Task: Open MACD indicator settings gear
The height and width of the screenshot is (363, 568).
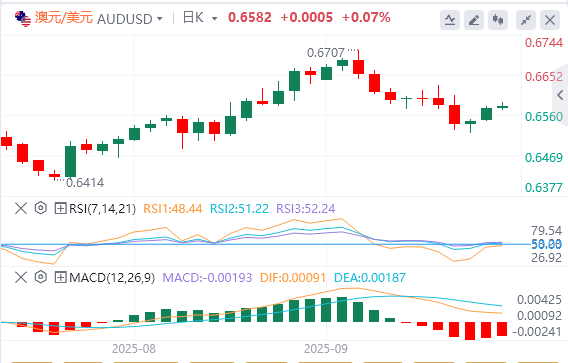Action: click(x=41, y=277)
